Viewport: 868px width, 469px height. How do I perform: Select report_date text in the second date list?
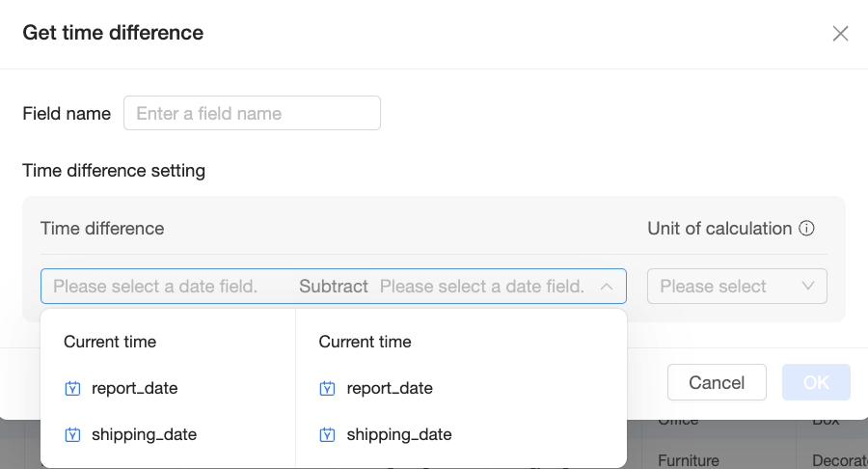pyautogui.click(x=390, y=389)
